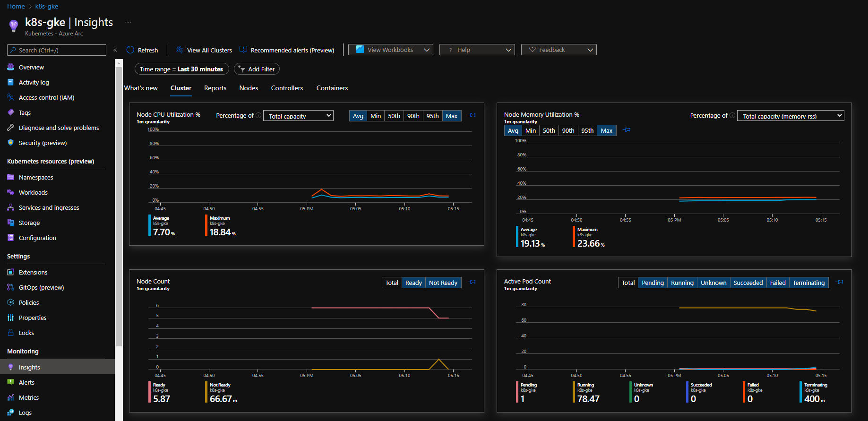Click the Overview sidebar icon

pyautogui.click(x=10, y=67)
